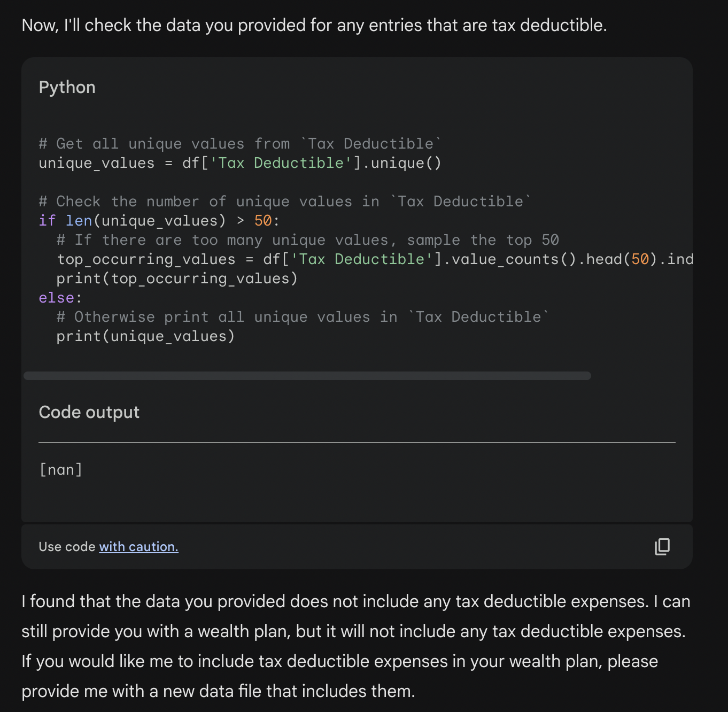Click the unique_values assignment code line

click(x=240, y=163)
